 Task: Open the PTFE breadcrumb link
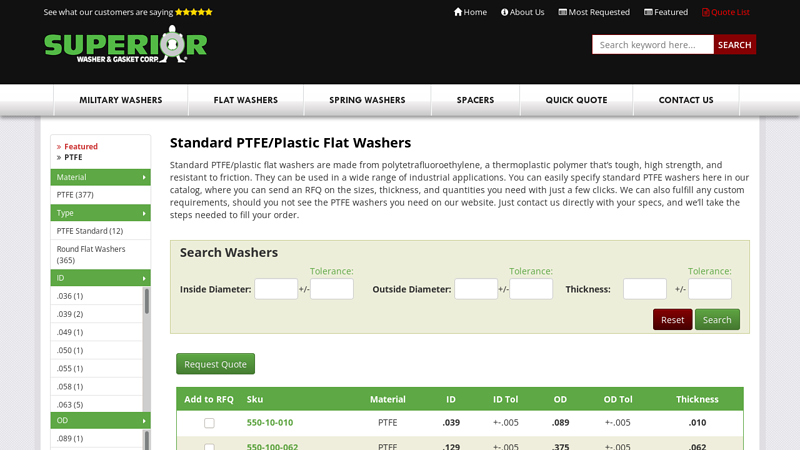(x=73, y=157)
